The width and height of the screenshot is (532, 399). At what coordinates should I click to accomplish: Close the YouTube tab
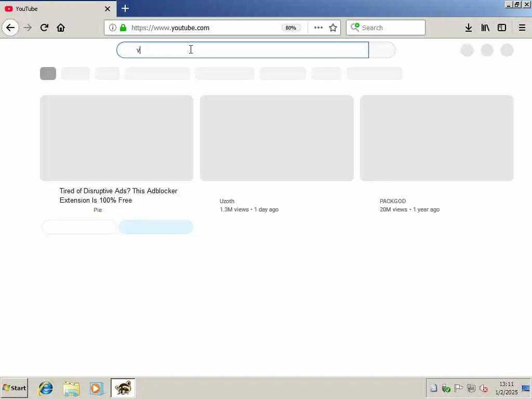pyautogui.click(x=107, y=9)
